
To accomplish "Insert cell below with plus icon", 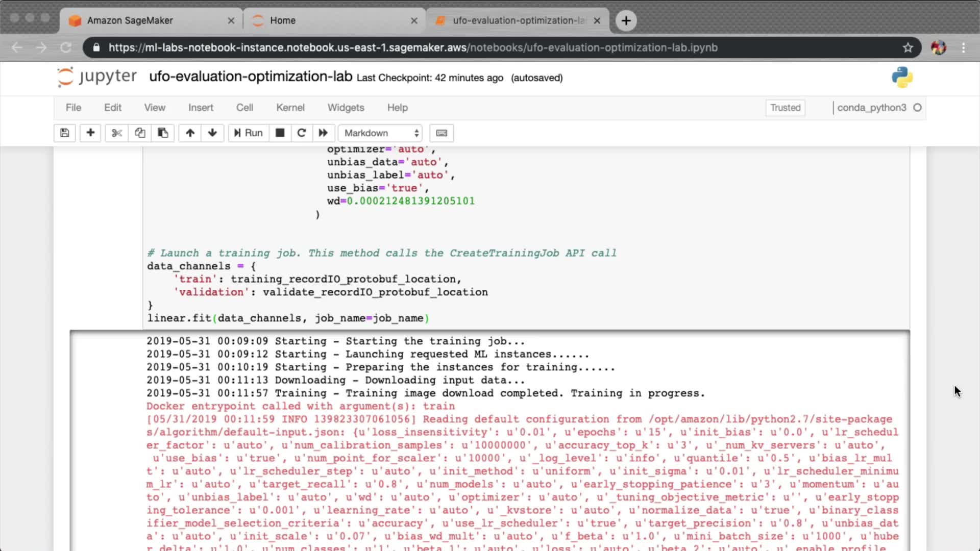I will (x=90, y=133).
